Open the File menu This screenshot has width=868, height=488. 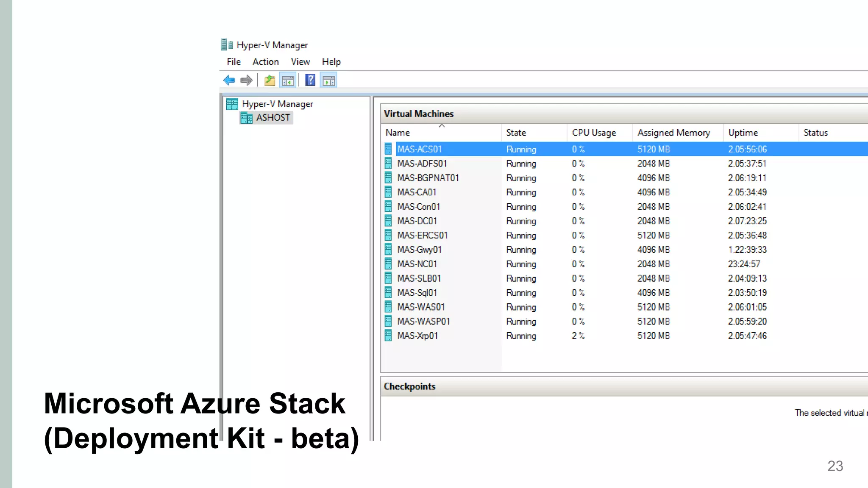(x=234, y=62)
